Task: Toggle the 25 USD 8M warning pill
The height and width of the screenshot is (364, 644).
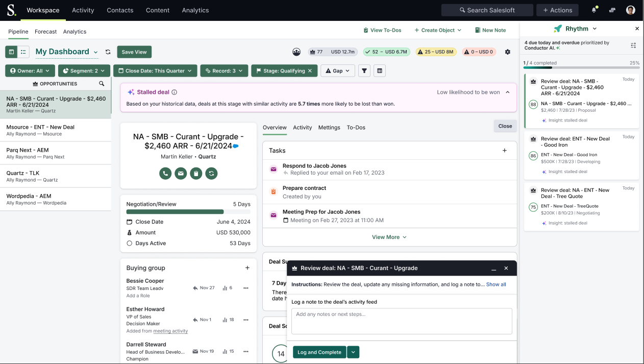Action: coord(436,52)
